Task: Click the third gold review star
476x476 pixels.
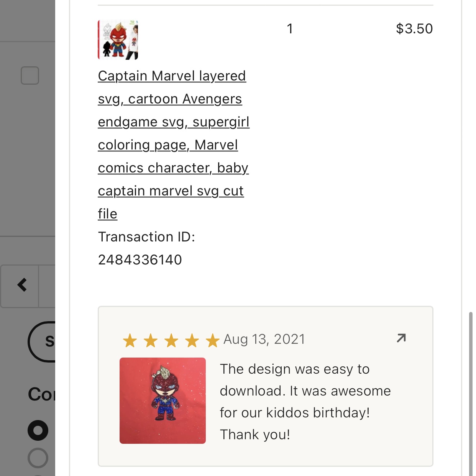Action: pos(171,340)
